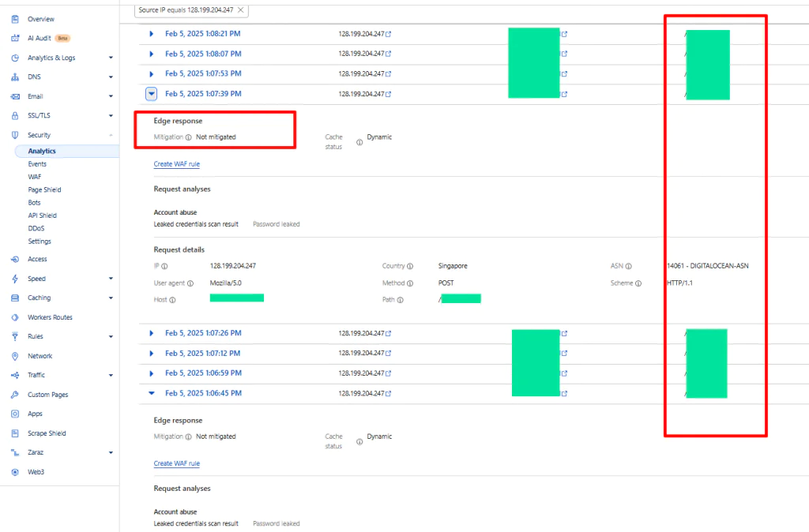Click the Workers Routes icon

tap(15, 317)
